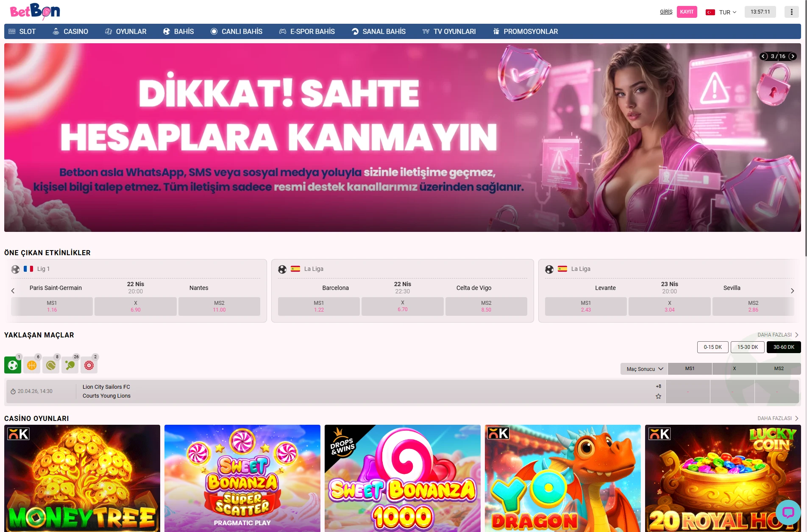
Task: Open the 20 Royal Hot Lucky Coin game
Action: (x=723, y=478)
